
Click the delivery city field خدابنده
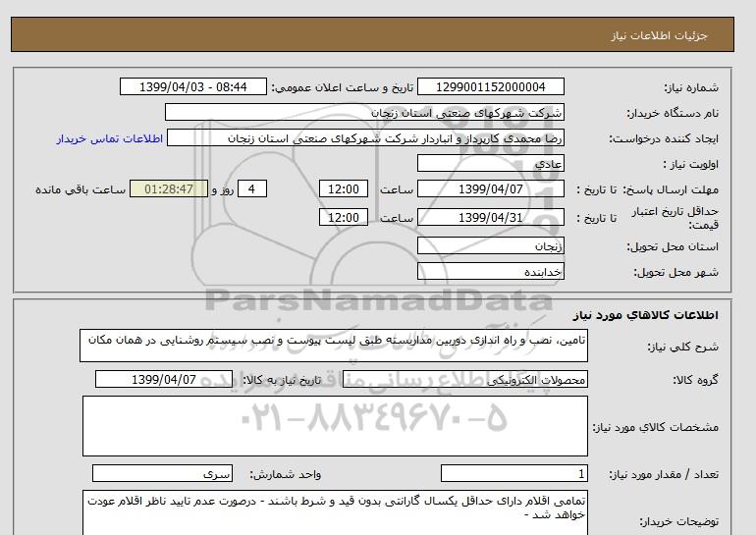click(x=490, y=271)
